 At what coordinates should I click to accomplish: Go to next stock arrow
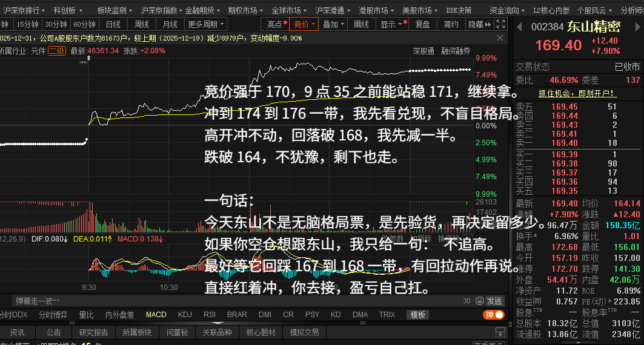point(637,27)
